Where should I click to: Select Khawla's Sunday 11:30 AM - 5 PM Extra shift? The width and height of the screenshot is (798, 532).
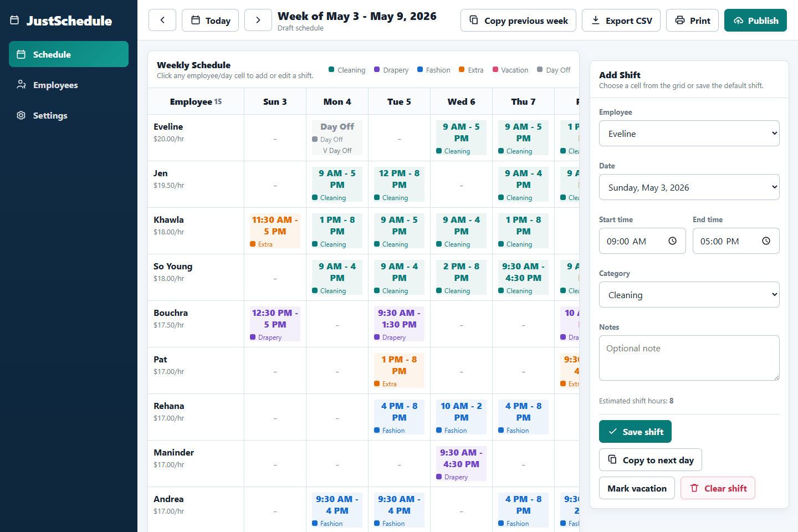(x=275, y=231)
